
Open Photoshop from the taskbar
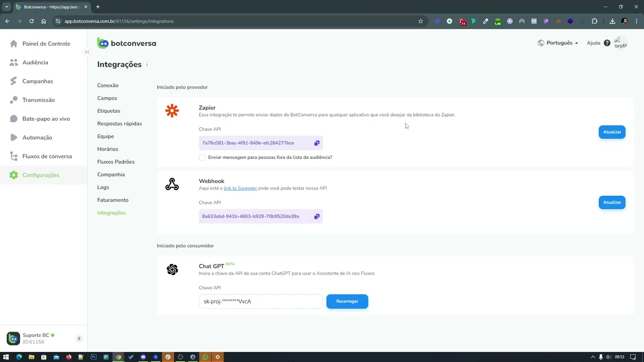pyautogui.click(x=94, y=357)
